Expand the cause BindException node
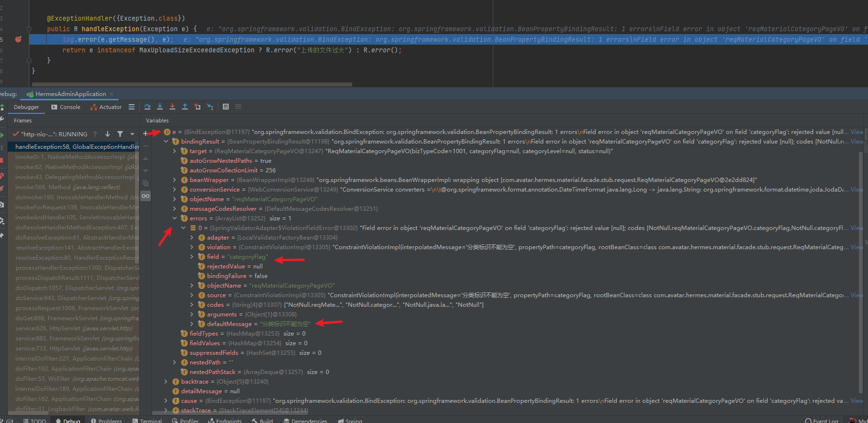This screenshot has width=868, height=423. [x=166, y=401]
